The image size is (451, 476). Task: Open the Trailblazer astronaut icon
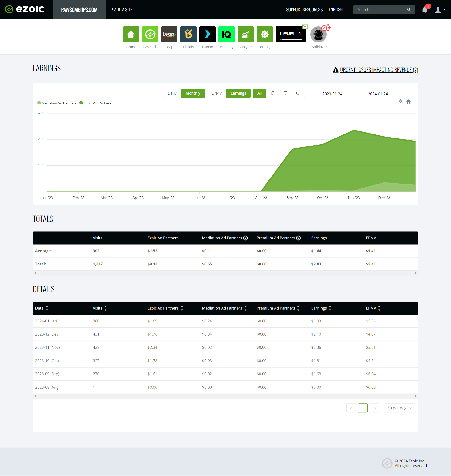click(318, 34)
